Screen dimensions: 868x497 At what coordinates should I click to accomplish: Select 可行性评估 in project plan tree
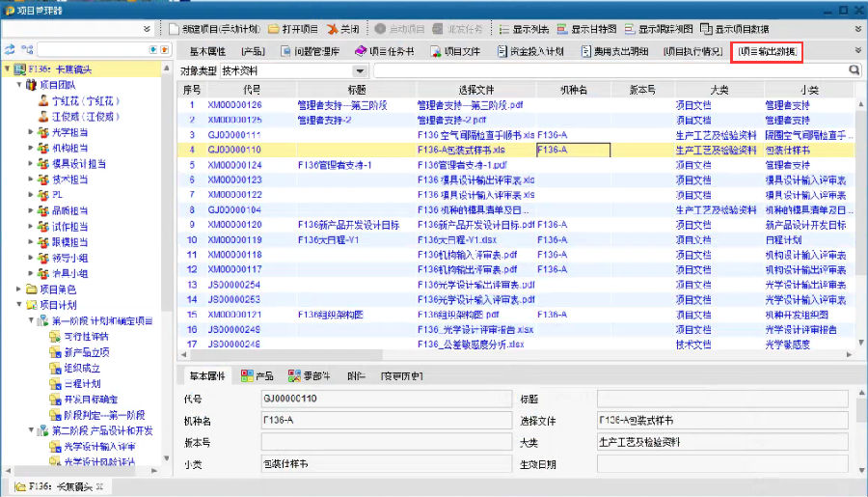86,336
